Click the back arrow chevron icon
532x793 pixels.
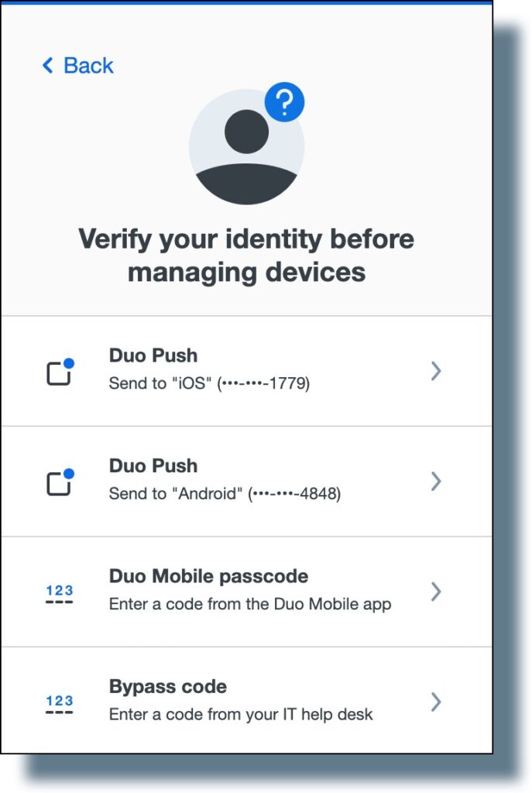point(46,66)
